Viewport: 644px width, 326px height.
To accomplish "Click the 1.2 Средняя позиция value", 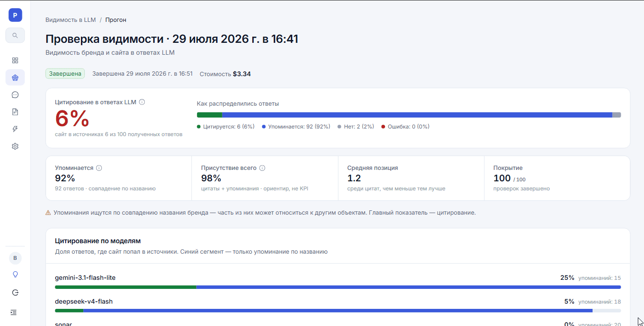I will [x=354, y=178].
